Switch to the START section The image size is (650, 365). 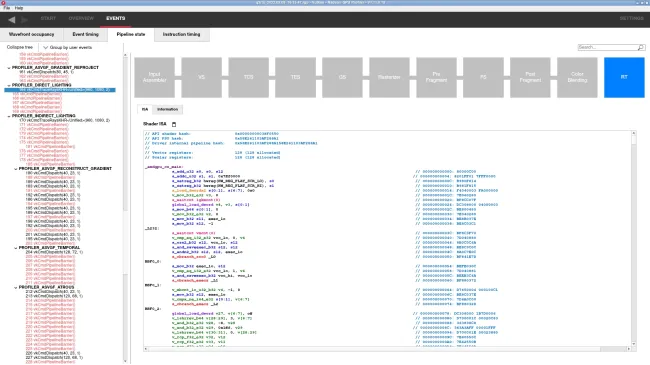(48, 18)
